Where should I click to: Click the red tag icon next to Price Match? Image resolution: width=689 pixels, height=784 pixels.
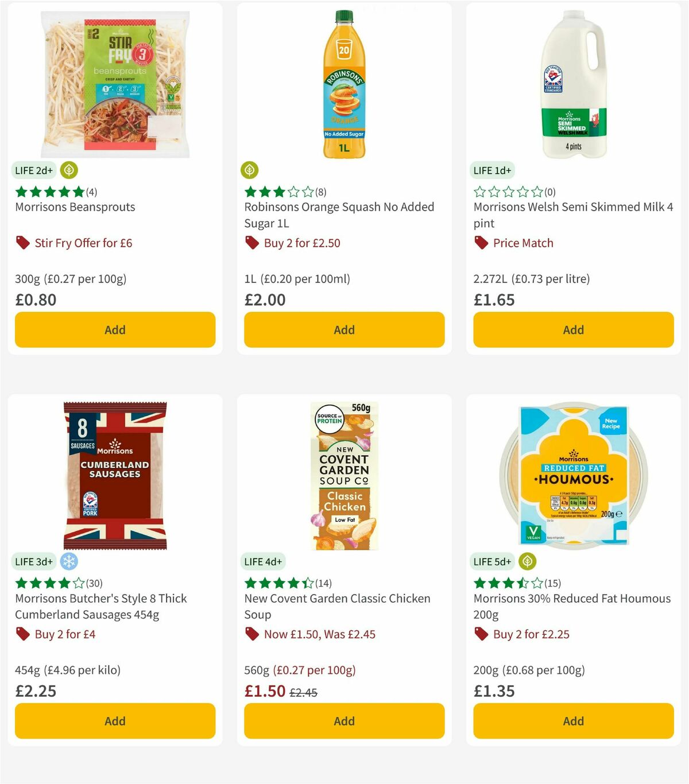click(481, 242)
